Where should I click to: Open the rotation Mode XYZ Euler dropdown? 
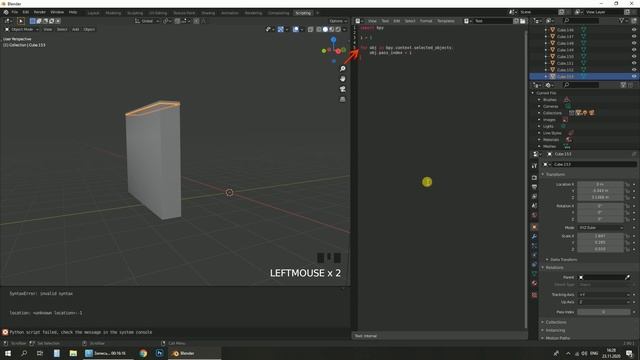pos(601,227)
